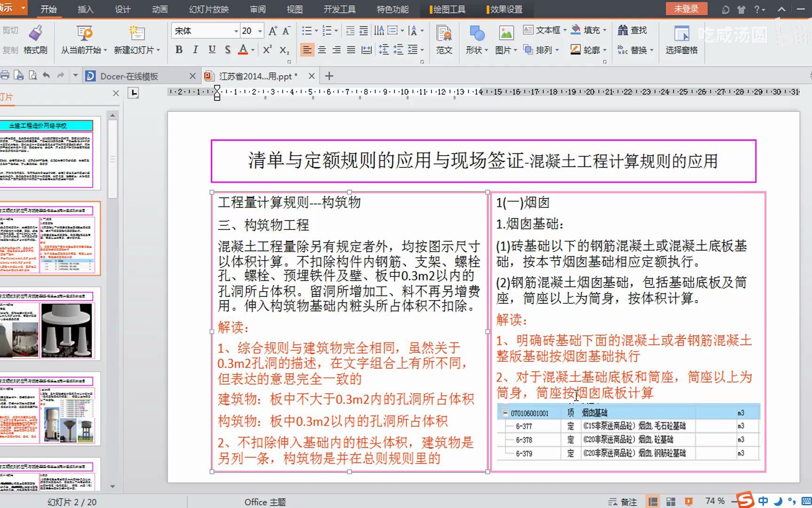Image resolution: width=812 pixels, height=508 pixels.
Task: Open the font name dropdown
Action: coord(235,30)
